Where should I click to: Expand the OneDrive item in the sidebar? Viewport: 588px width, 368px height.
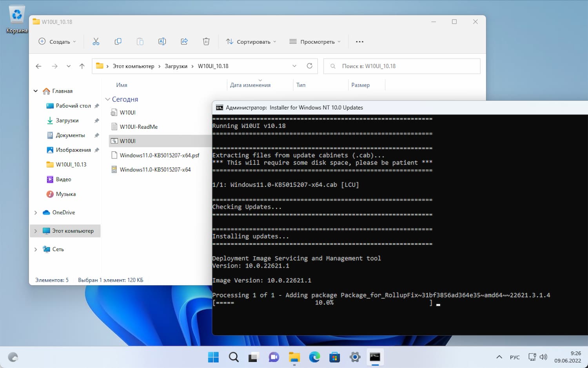tap(35, 212)
